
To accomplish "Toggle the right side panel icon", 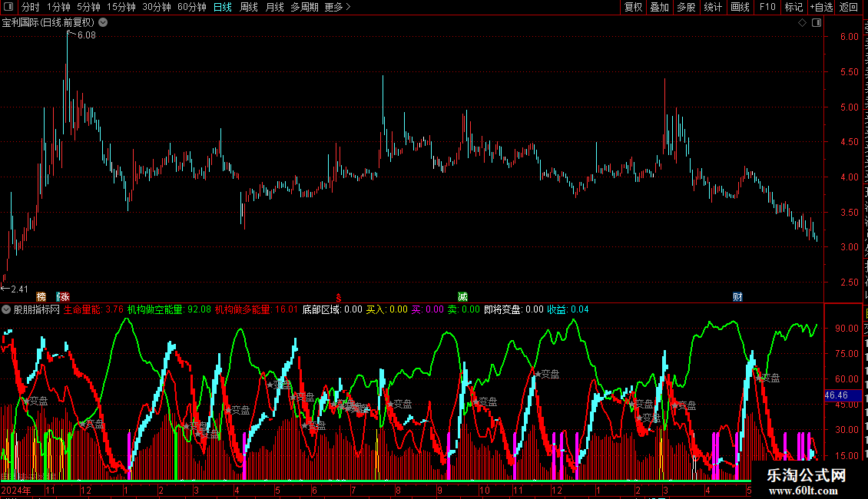I will tap(817, 23).
